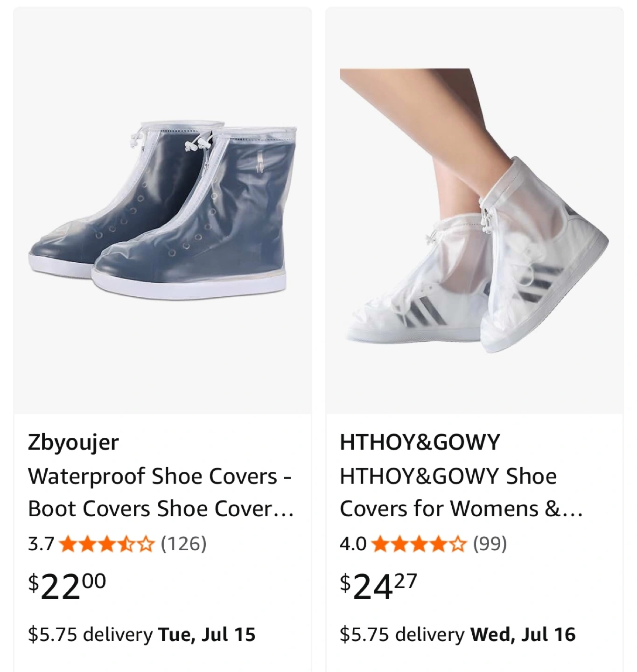Click half-filled star in Zbyoujer rating
This screenshot has height=672, width=637.
pos(126,544)
